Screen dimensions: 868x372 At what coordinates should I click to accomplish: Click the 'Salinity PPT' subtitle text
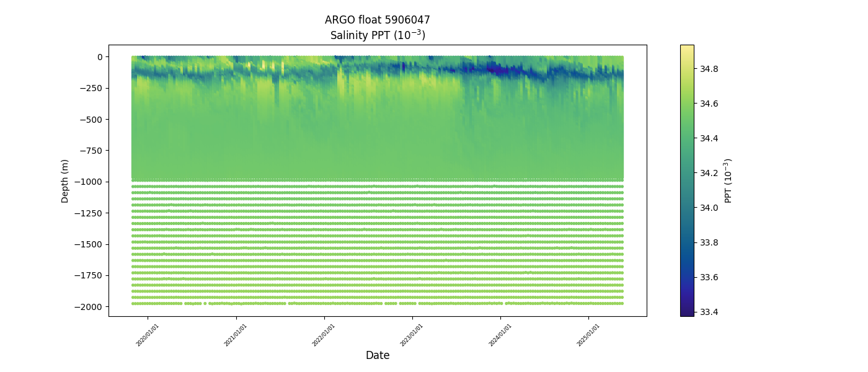pyautogui.click(x=377, y=35)
